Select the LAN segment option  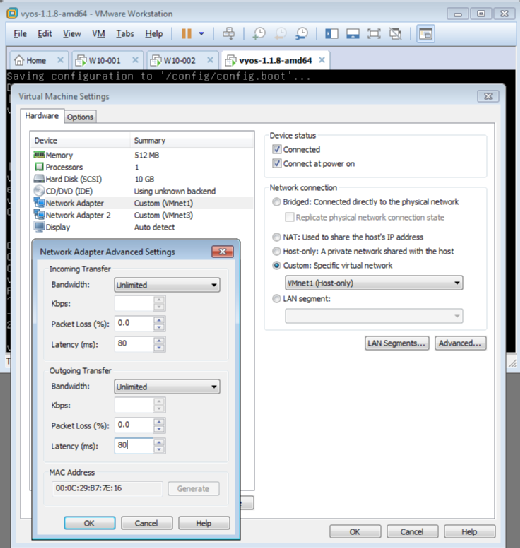(276, 298)
